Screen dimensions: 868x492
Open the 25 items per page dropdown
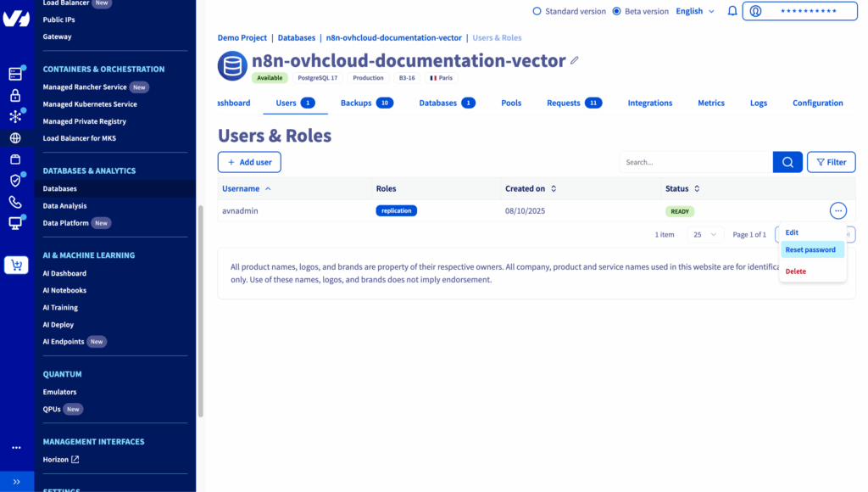point(705,234)
